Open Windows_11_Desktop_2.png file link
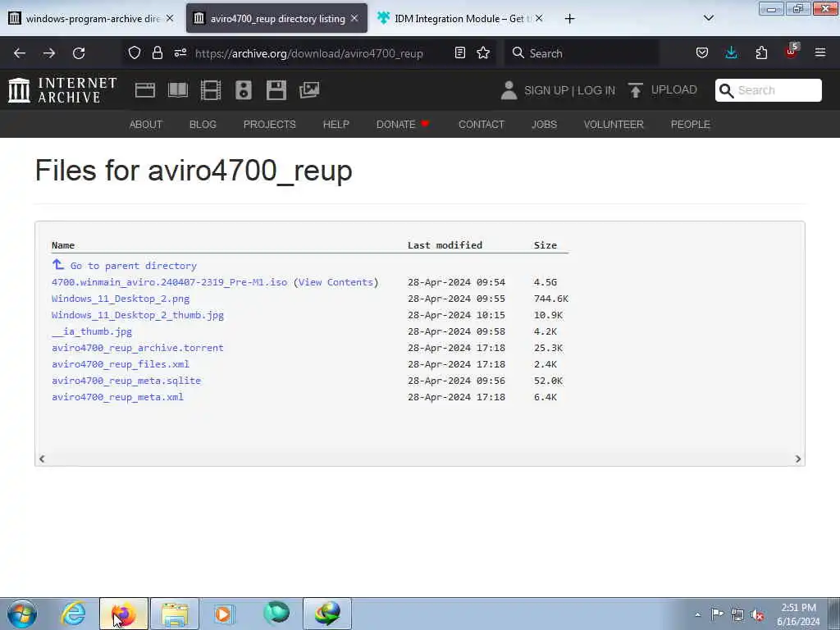This screenshot has width=840, height=630. point(121,299)
